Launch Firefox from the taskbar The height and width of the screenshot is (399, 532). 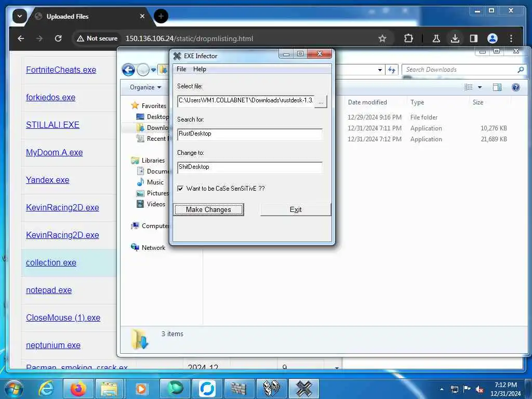(78, 389)
